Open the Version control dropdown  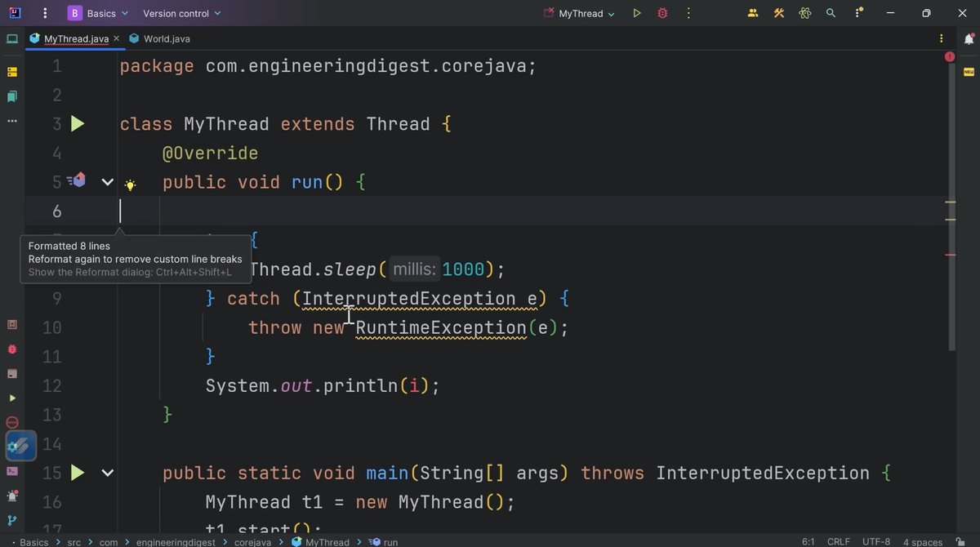[181, 13]
